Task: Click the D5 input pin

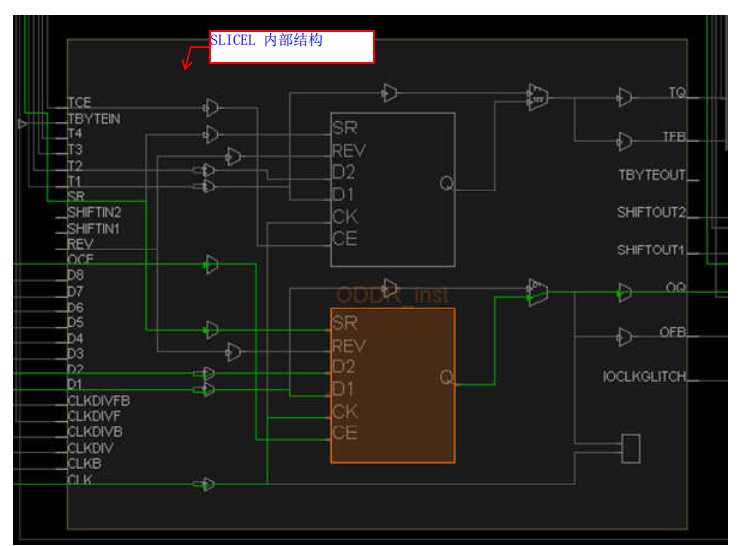Action: click(x=76, y=322)
